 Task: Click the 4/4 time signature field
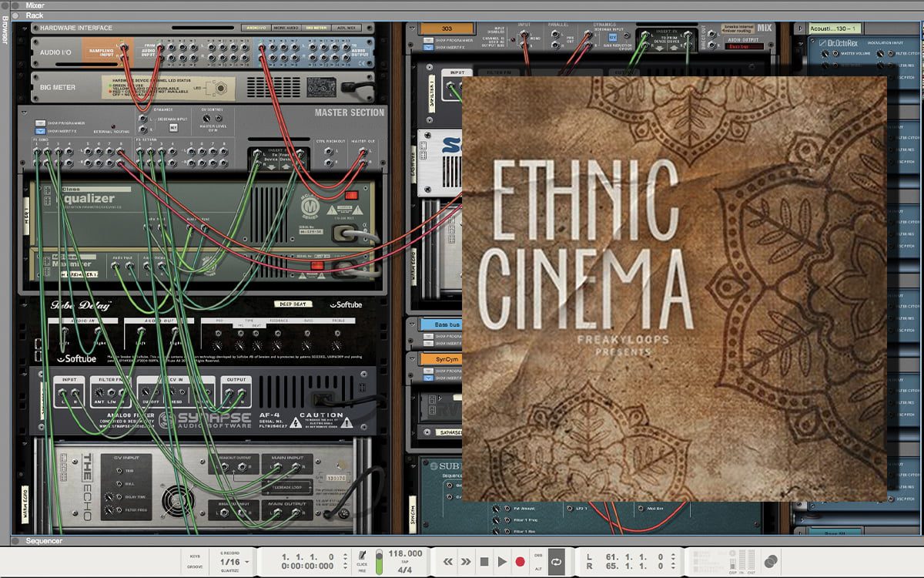pyautogui.click(x=405, y=570)
